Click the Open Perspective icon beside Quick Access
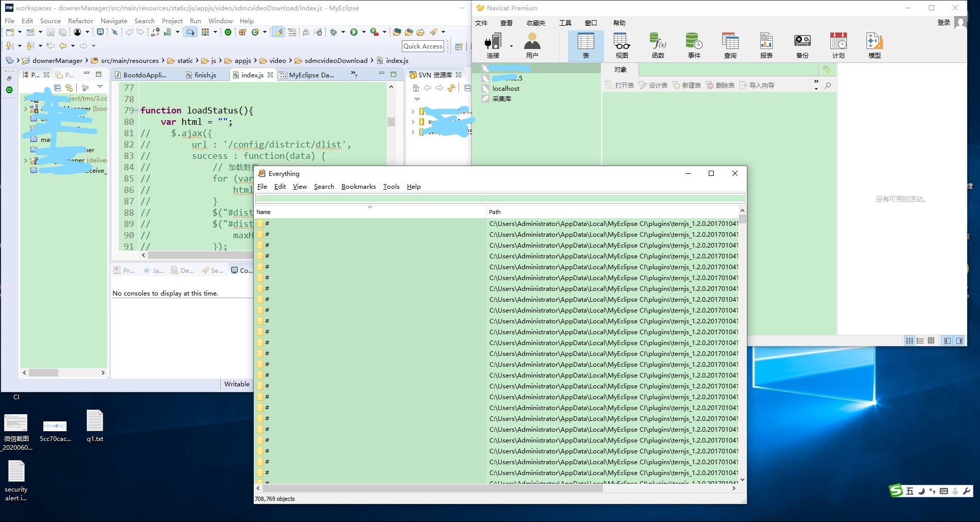This screenshot has width=980, height=522. tap(459, 46)
